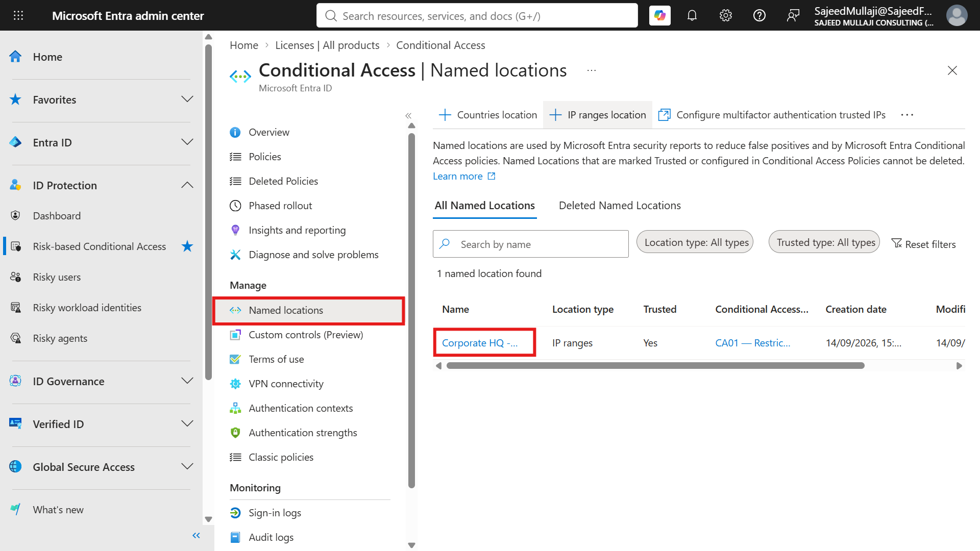The height and width of the screenshot is (551, 980).
Task: Switch to Deleted Named Locations tab
Action: click(x=620, y=205)
